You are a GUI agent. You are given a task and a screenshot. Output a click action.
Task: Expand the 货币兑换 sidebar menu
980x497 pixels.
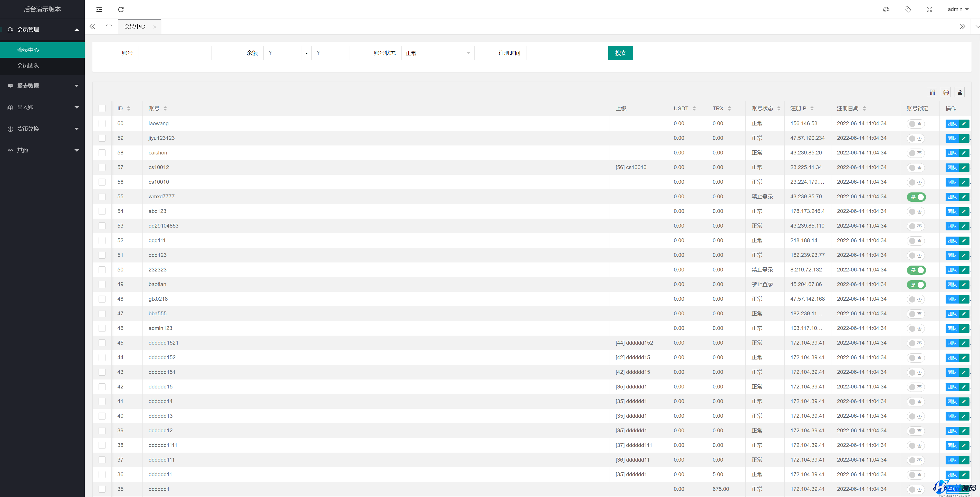tap(42, 129)
